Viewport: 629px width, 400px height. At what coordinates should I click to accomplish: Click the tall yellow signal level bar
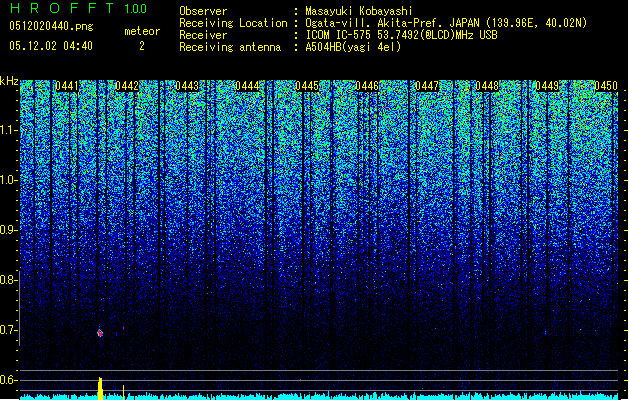(100, 388)
